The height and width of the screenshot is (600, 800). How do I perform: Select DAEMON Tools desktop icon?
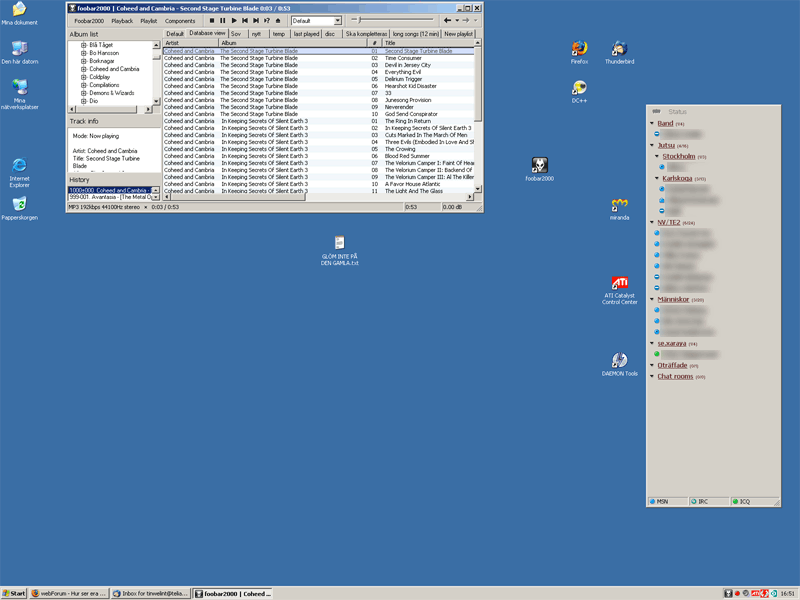click(619, 364)
